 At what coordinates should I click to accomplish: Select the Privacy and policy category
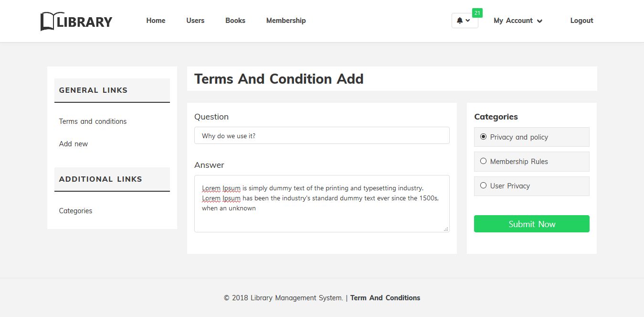(x=483, y=137)
